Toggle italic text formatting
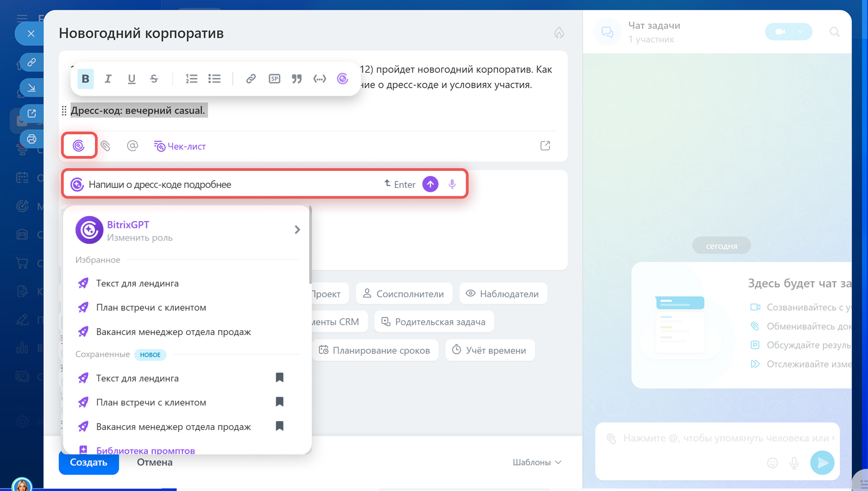Screen dimensions: 868x491 tap(108, 79)
